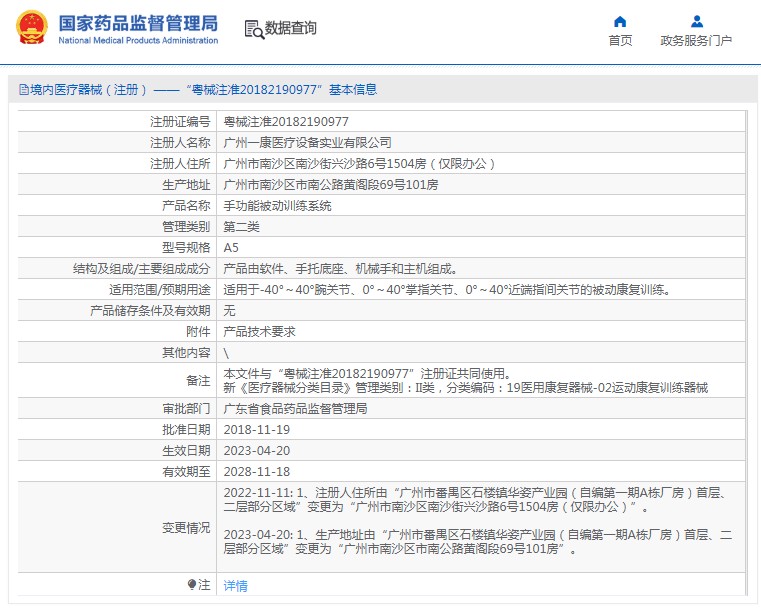
Task: Click the lightbulb icon beside 注
Action: pos(192,585)
